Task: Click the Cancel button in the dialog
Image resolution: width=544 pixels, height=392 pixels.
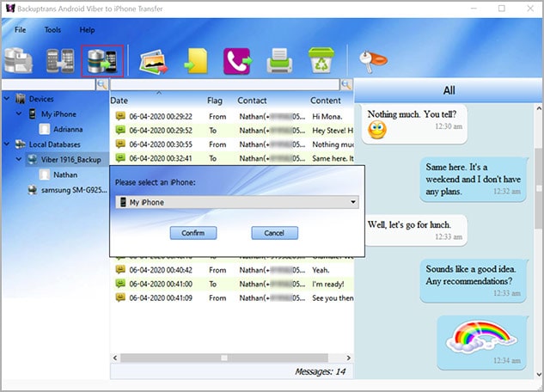Action: [274, 233]
